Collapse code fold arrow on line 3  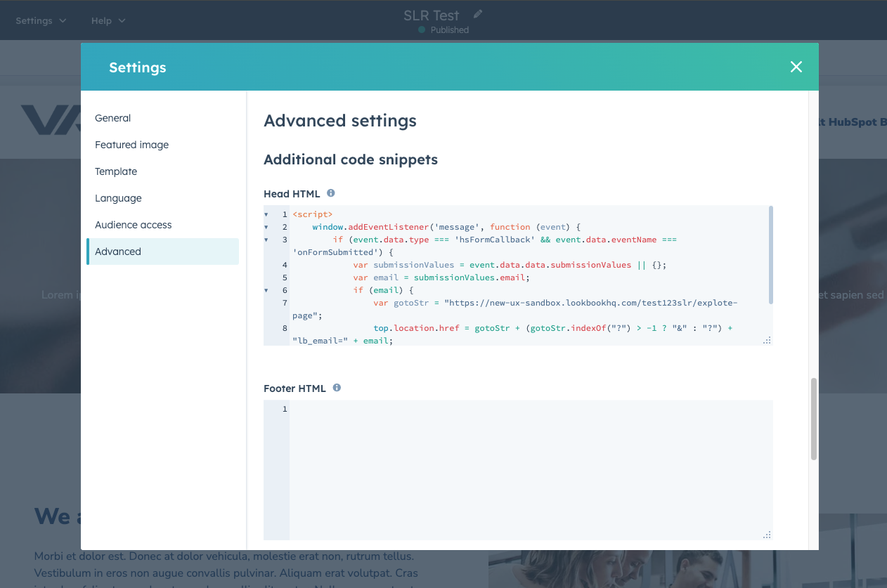point(266,240)
